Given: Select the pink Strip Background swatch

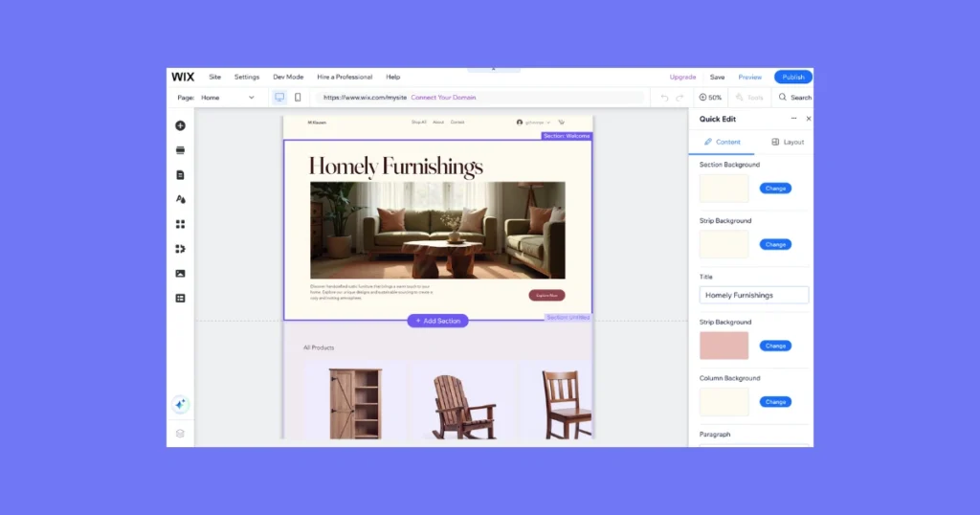Looking at the screenshot, I should coord(724,346).
